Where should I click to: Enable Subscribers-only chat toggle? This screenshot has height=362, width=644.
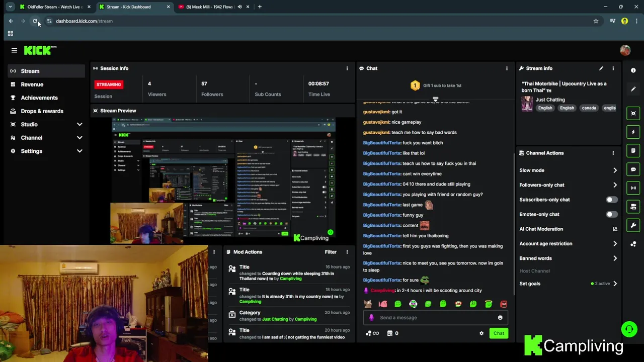point(611,200)
